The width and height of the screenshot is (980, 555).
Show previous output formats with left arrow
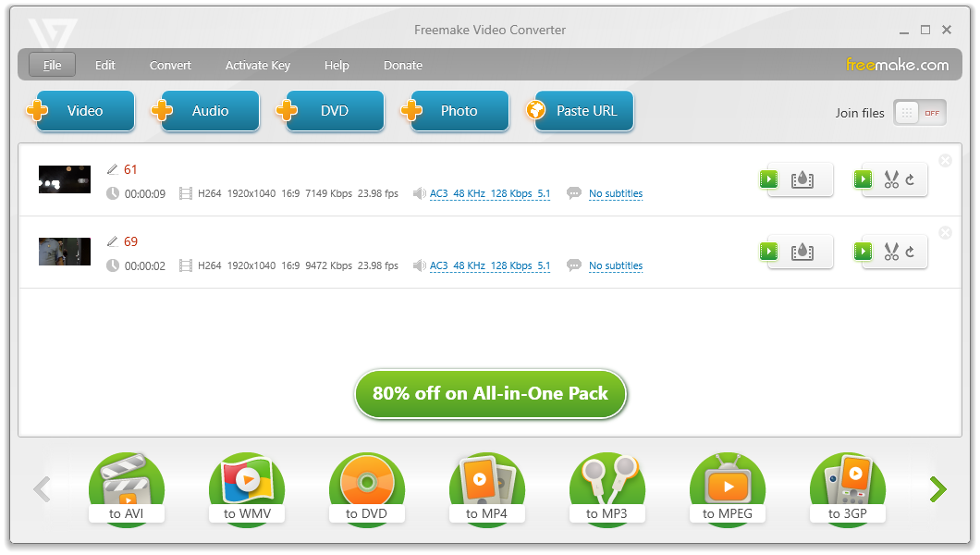point(42,489)
